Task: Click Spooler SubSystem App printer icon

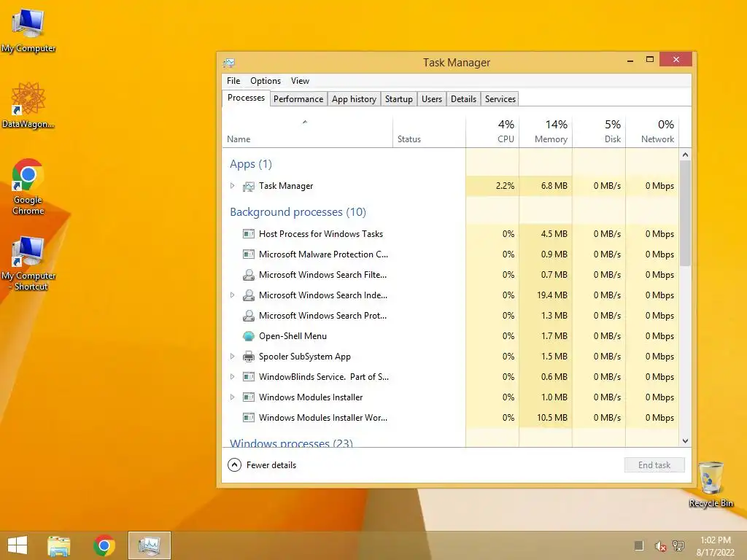Action: pyautogui.click(x=249, y=357)
